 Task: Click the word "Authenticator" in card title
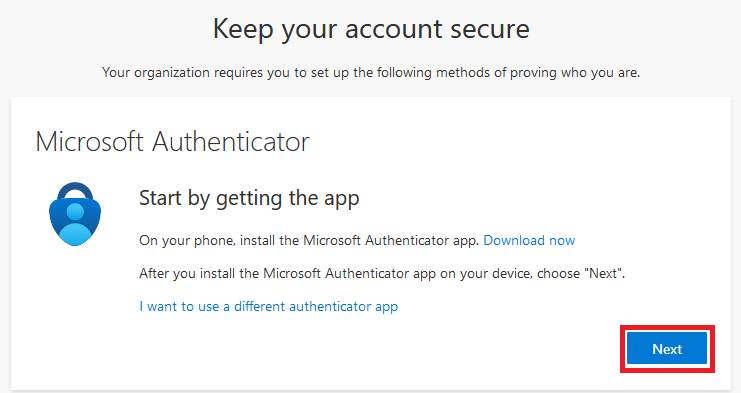[x=230, y=142]
